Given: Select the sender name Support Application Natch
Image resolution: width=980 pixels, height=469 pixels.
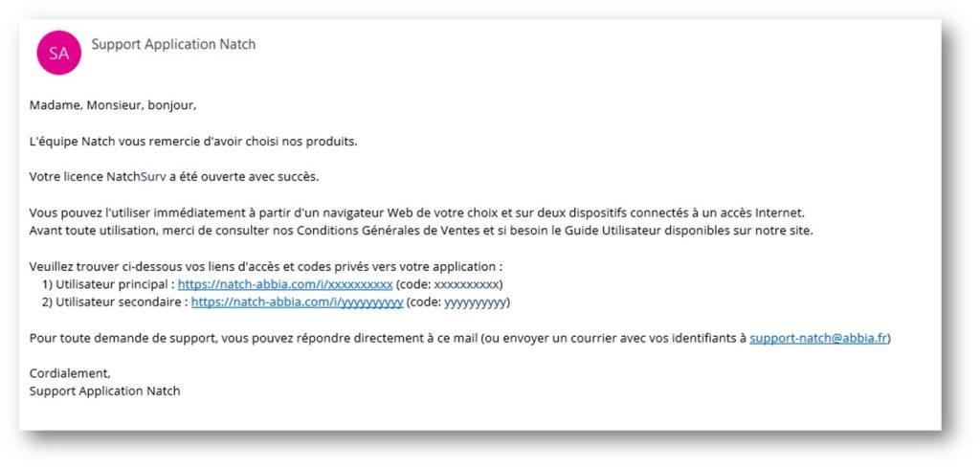Looking at the screenshot, I should (x=173, y=44).
